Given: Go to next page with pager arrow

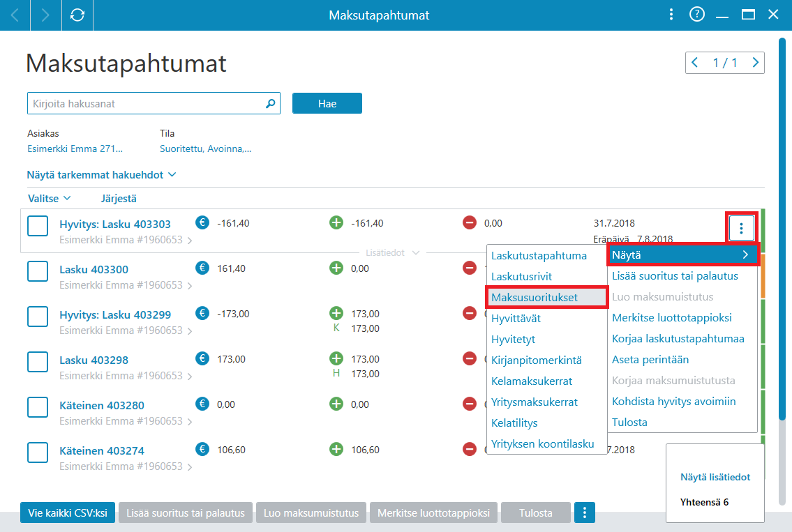Looking at the screenshot, I should click(x=755, y=63).
